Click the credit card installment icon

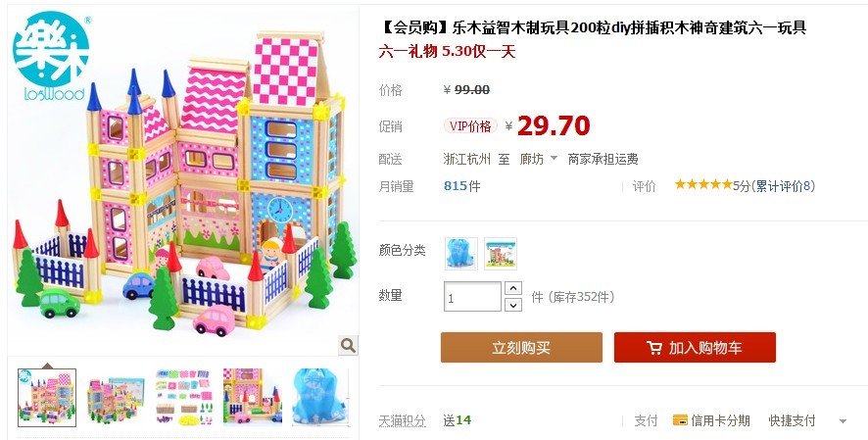680,420
